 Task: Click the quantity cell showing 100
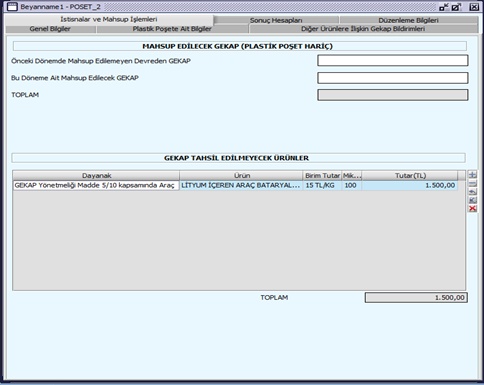[x=352, y=186]
